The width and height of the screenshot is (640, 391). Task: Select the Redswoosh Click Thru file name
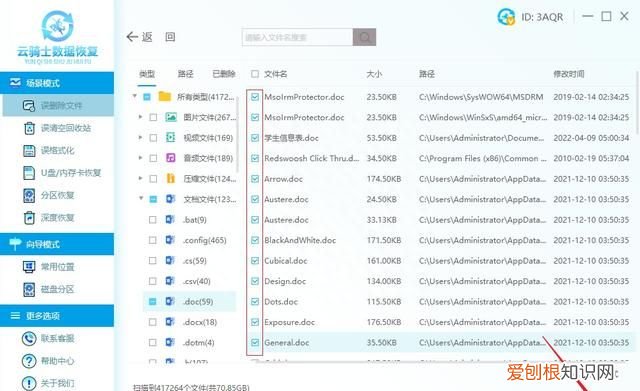tap(311, 158)
